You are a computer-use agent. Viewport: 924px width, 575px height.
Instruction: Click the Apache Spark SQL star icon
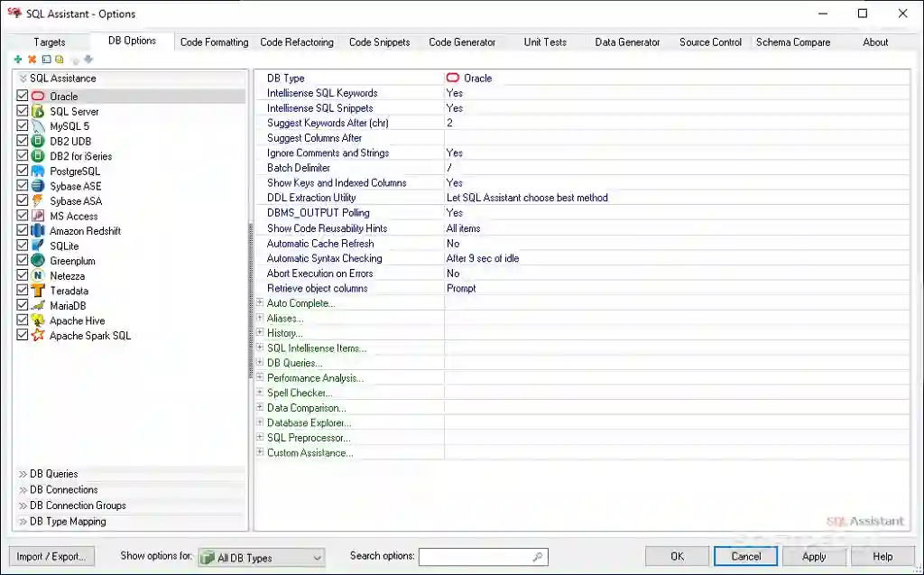click(x=36, y=335)
